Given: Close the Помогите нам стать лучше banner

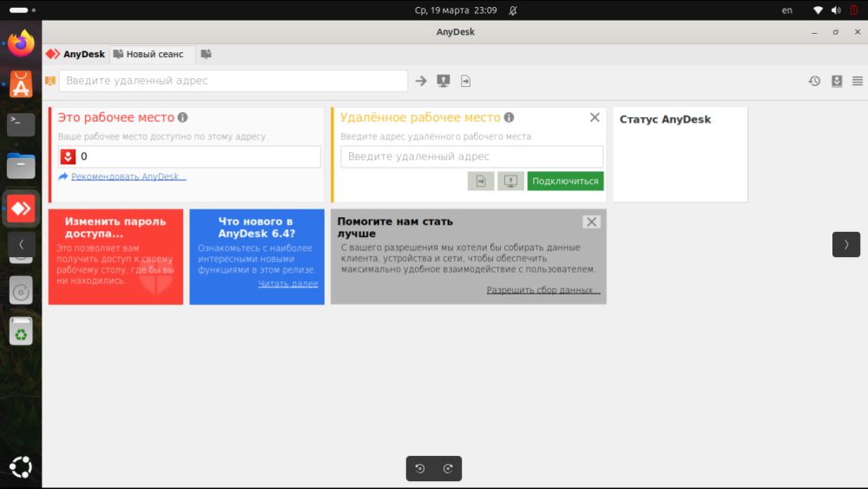Looking at the screenshot, I should click(x=591, y=222).
